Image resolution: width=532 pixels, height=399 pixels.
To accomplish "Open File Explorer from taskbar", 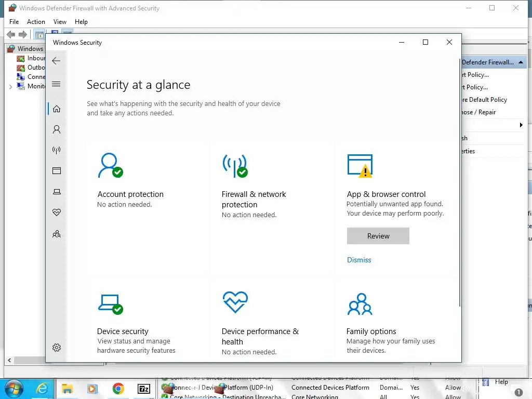I will click(67, 389).
